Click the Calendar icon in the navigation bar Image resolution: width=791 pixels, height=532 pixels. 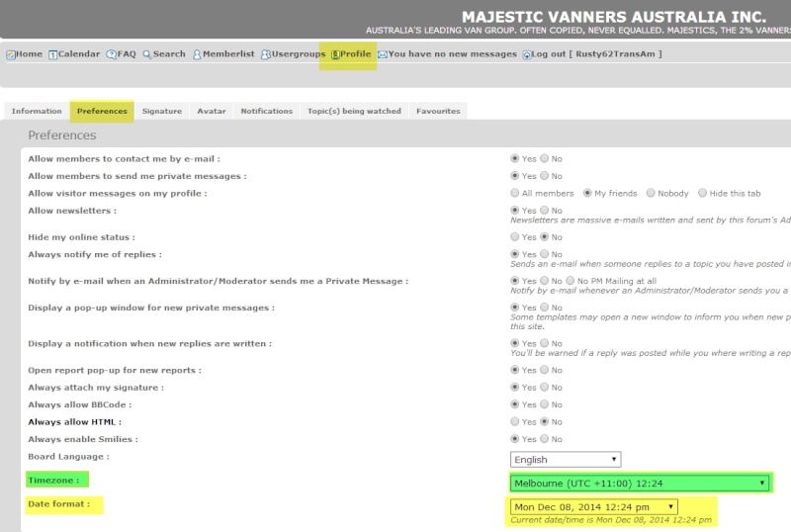53,54
